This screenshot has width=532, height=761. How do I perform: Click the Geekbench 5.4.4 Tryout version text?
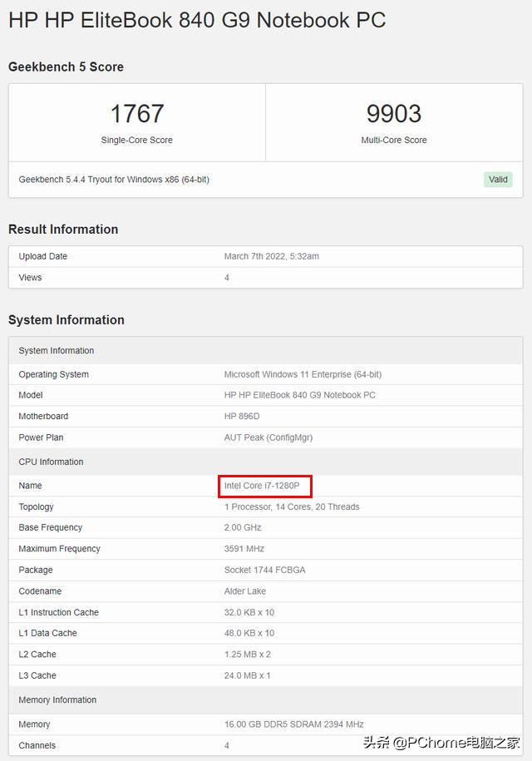pyautogui.click(x=114, y=180)
